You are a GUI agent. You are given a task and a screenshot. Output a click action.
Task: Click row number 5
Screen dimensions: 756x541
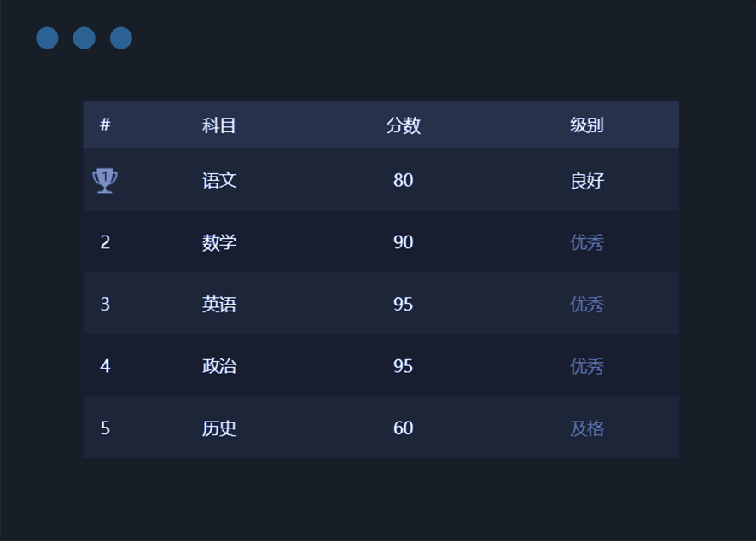click(105, 428)
